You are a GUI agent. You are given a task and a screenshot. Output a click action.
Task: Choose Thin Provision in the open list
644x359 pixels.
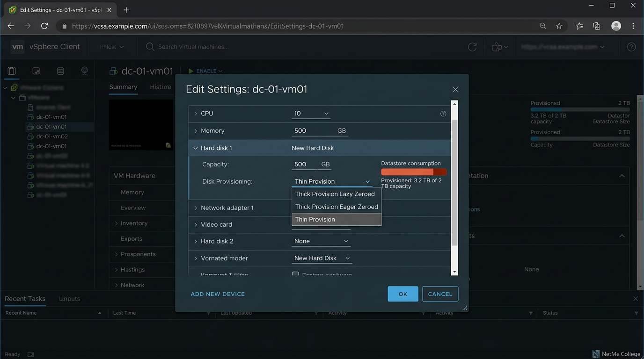337,219
